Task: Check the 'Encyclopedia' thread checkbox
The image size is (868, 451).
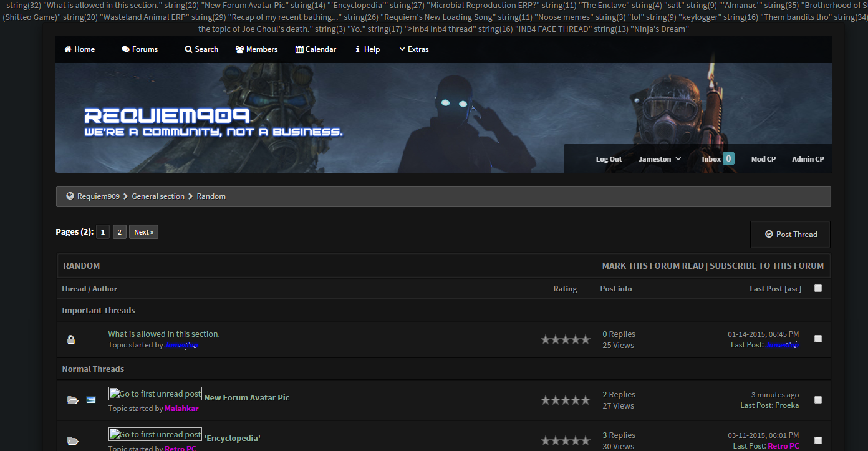Action: (818, 440)
